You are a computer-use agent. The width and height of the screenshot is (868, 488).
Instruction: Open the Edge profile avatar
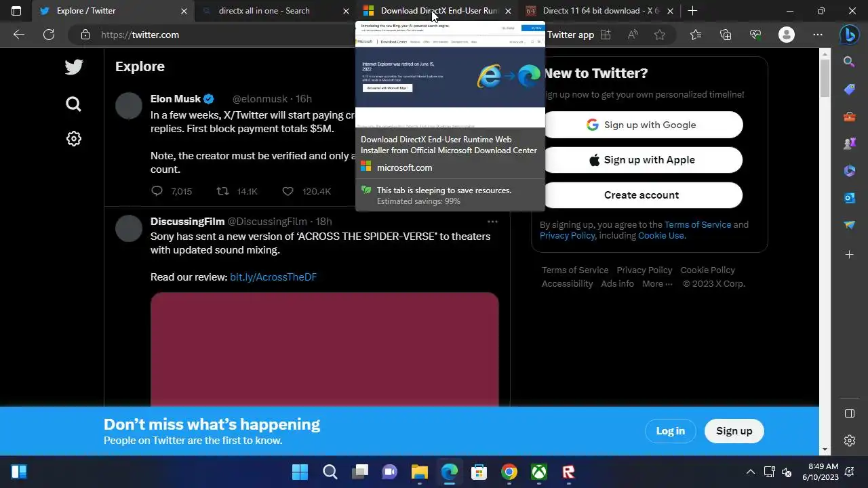pos(787,35)
